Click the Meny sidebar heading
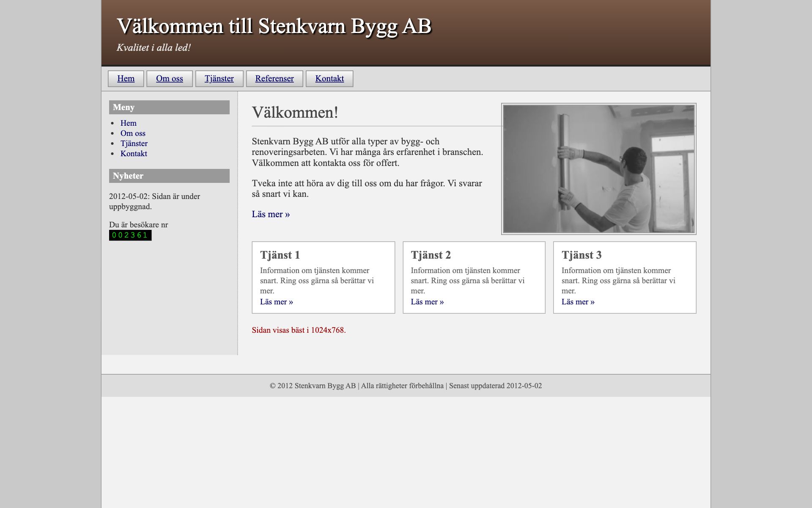This screenshot has height=508, width=812. (x=169, y=107)
